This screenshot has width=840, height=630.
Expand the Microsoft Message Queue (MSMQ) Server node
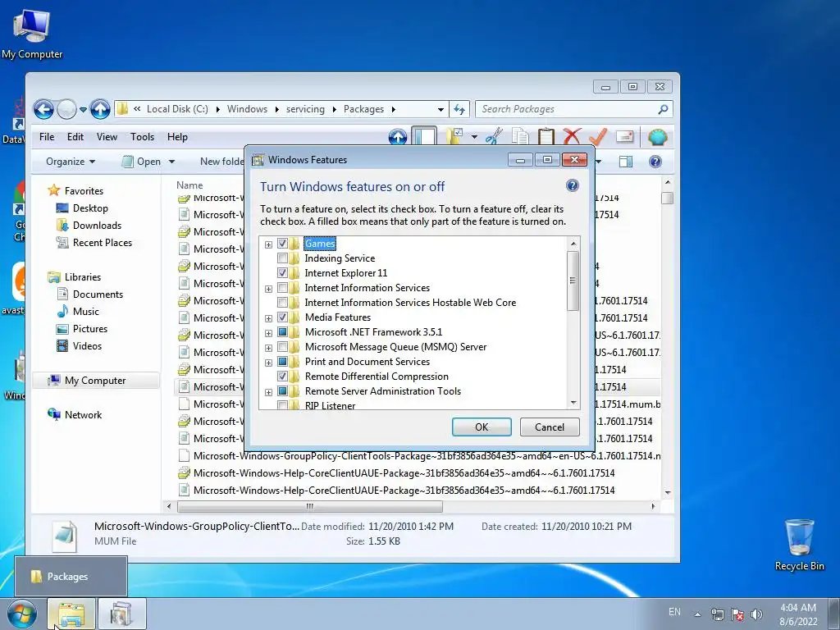pos(268,348)
